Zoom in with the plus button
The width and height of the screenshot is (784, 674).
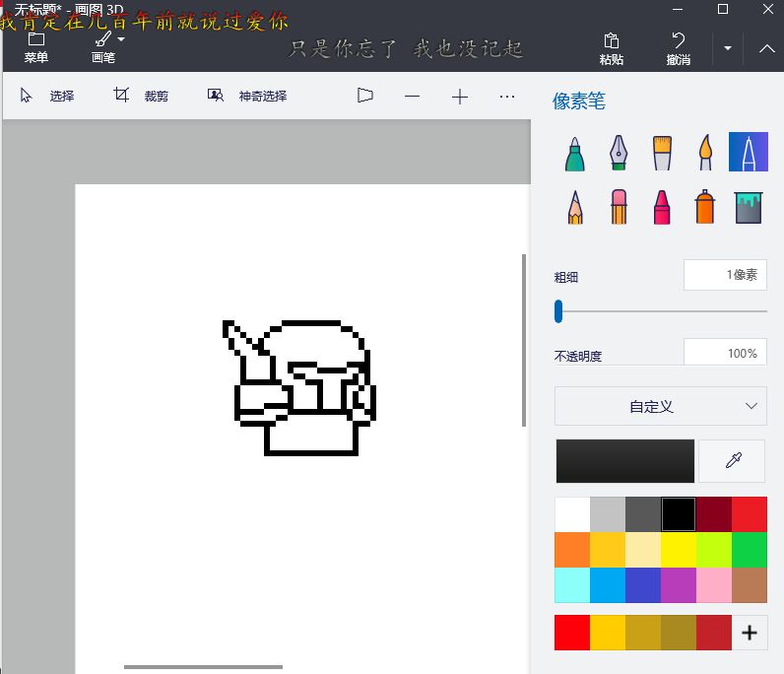460,97
